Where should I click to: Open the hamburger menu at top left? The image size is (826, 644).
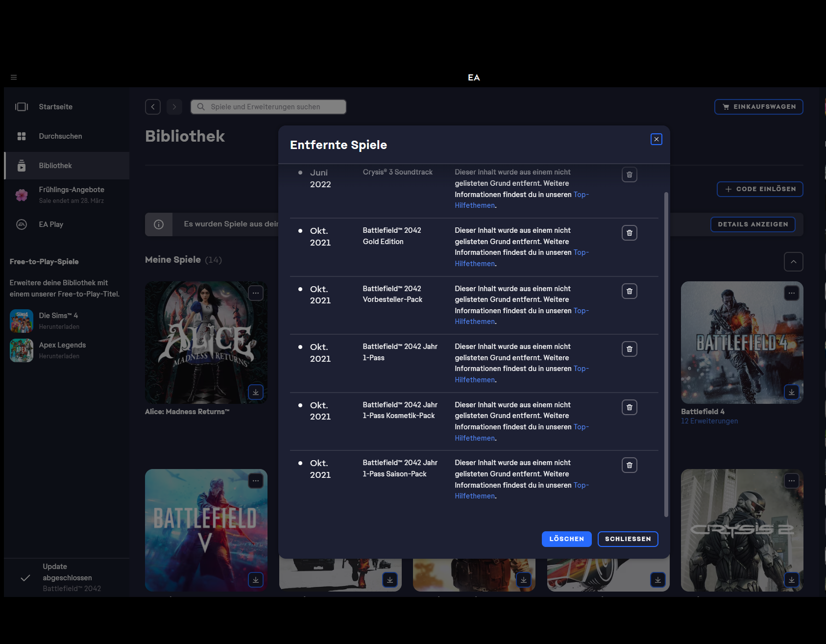point(14,77)
